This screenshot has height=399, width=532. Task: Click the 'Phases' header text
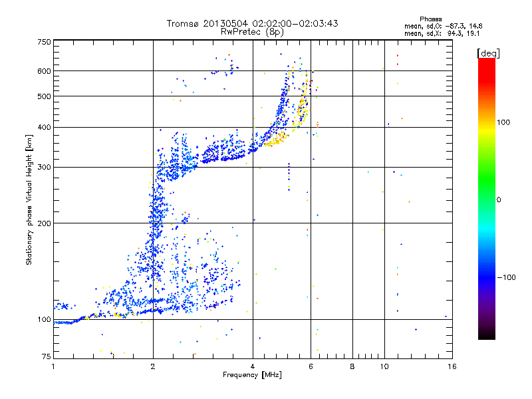point(430,19)
